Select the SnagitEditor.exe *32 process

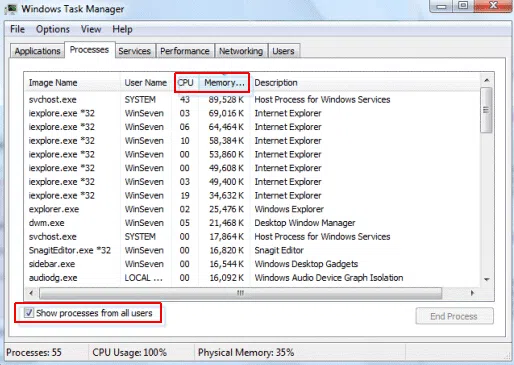(x=253, y=250)
